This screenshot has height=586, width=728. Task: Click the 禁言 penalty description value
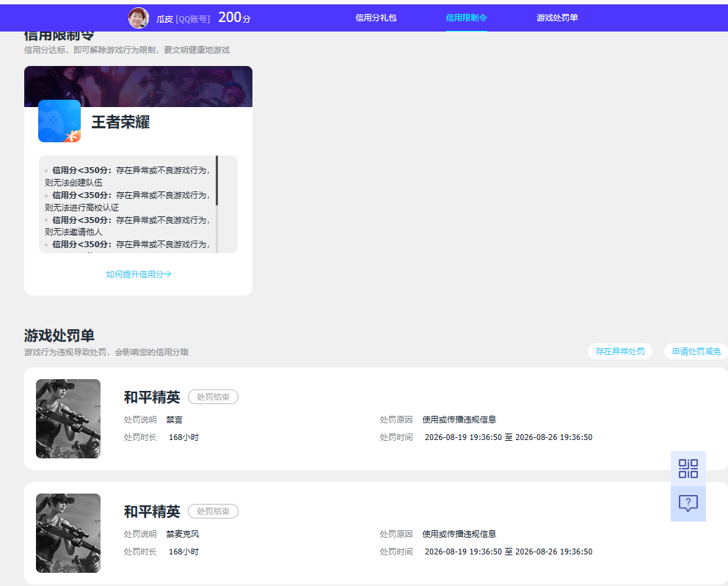[x=174, y=420]
